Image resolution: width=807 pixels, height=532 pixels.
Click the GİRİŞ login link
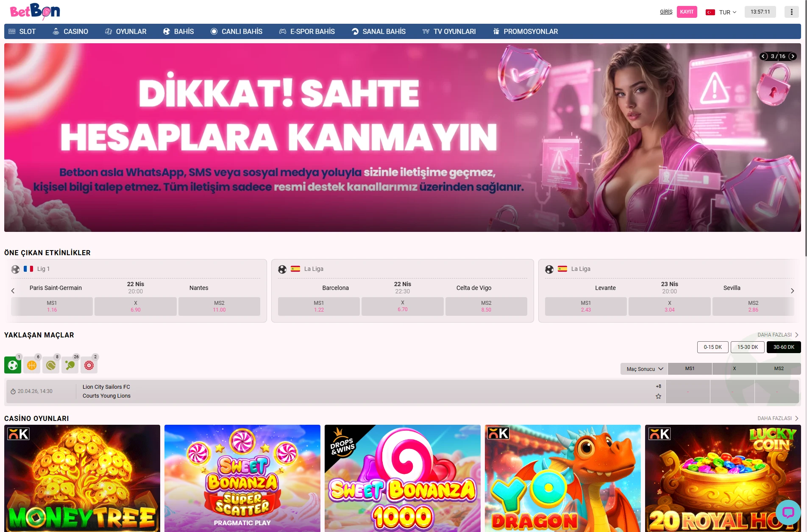[x=666, y=12]
